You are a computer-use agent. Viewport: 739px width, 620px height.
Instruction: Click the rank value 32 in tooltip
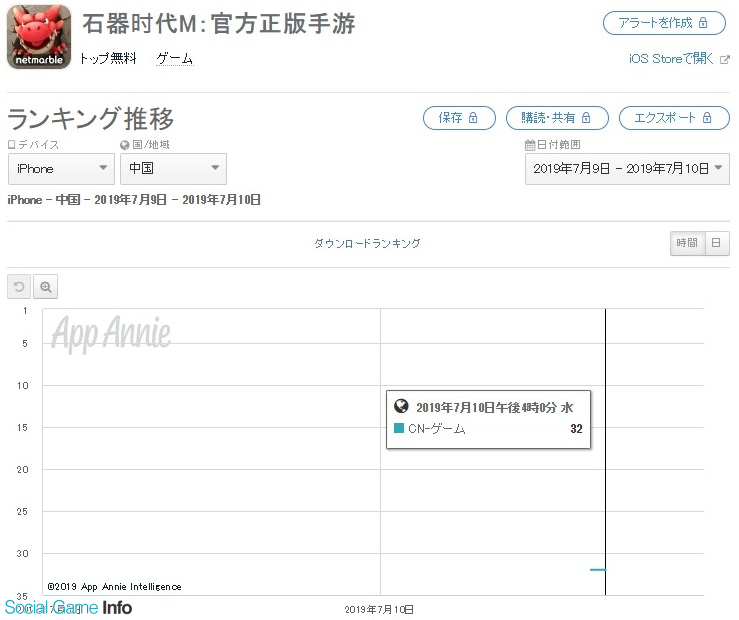576,428
